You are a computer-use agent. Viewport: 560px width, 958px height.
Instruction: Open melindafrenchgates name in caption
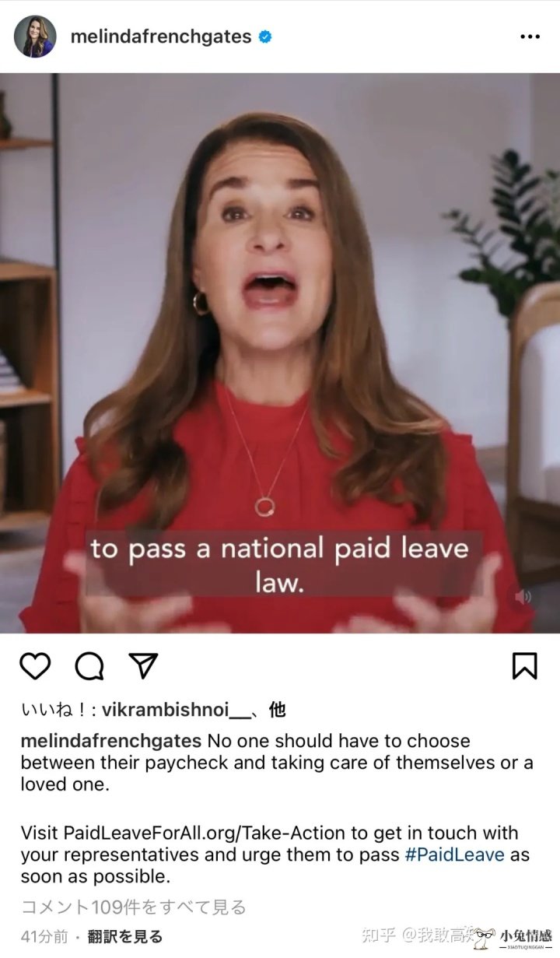[x=111, y=741]
